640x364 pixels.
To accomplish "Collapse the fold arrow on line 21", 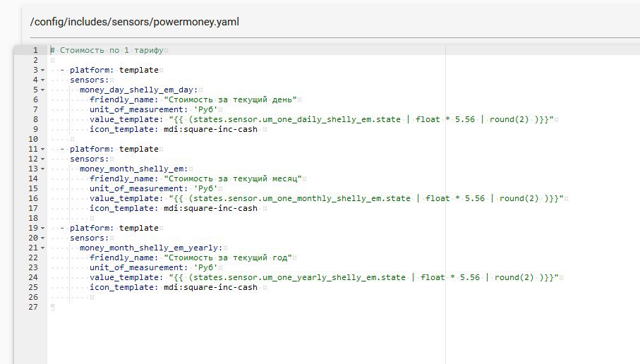I will (x=42, y=248).
